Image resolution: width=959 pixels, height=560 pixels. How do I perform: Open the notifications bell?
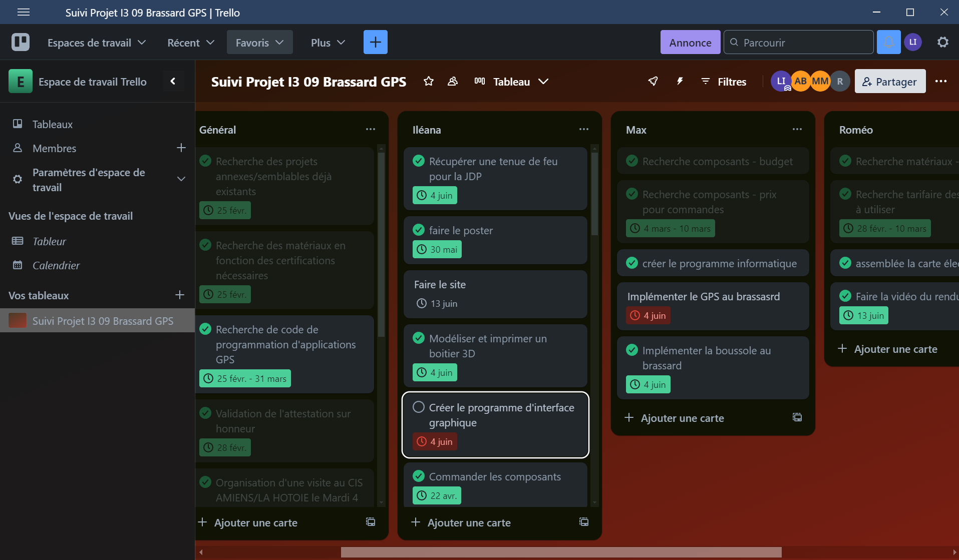point(889,42)
